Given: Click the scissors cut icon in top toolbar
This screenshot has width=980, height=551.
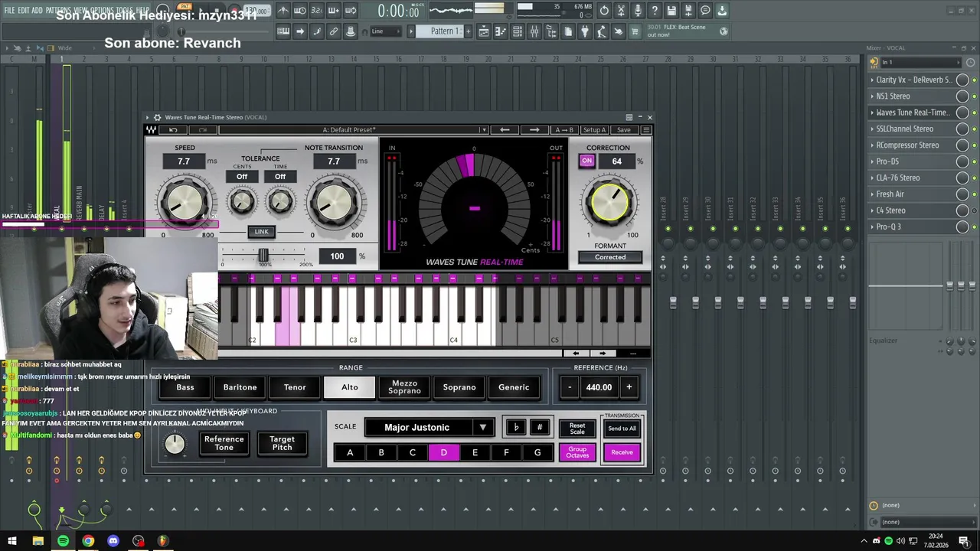Looking at the screenshot, I should pos(621,11).
